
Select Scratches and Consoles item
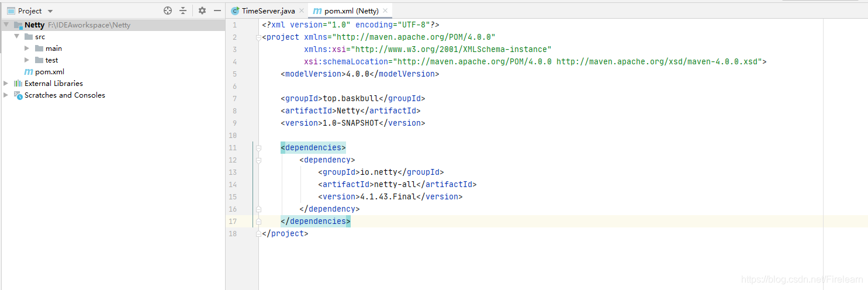click(x=65, y=95)
